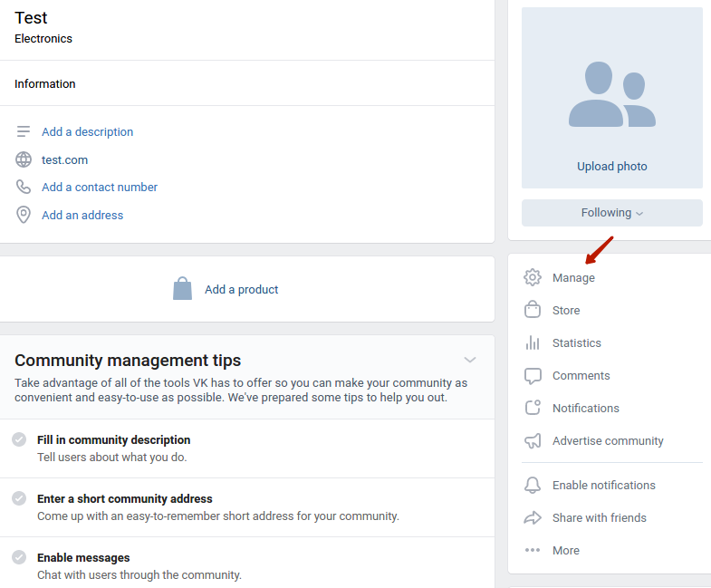Click the Add a description link

(88, 132)
